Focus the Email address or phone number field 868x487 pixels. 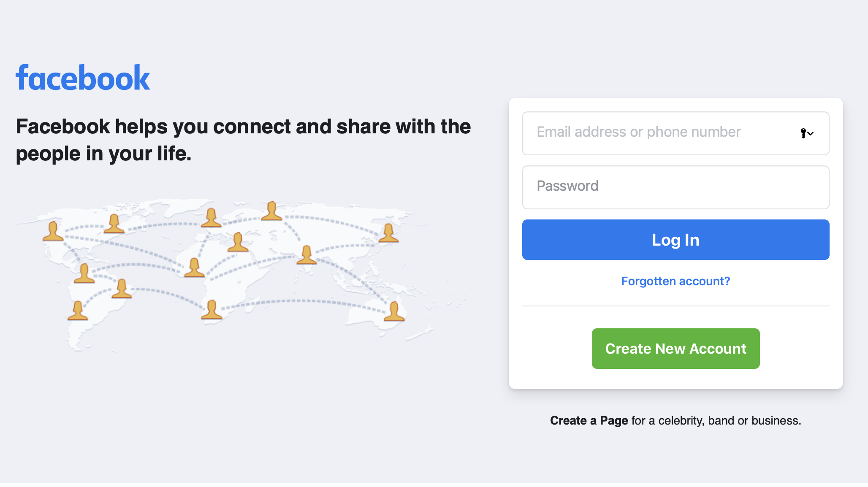pos(675,133)
